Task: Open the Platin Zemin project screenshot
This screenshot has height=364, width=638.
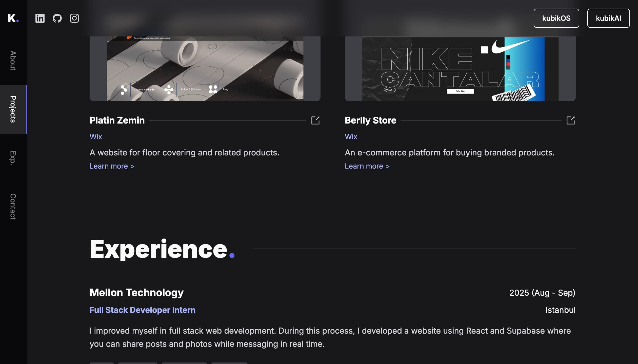Action: pyautogui.click(x=205, y=69)
